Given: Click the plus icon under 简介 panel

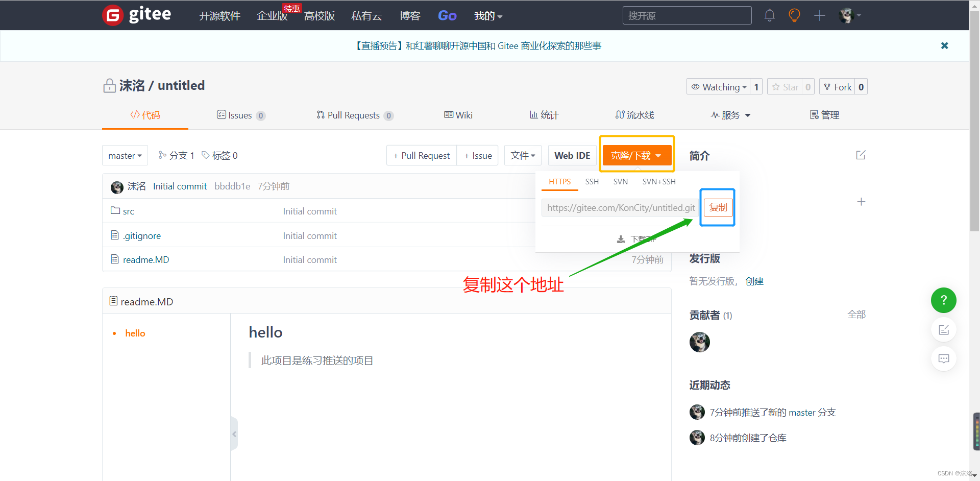Looking at the screenshot, I should [861, 202].
